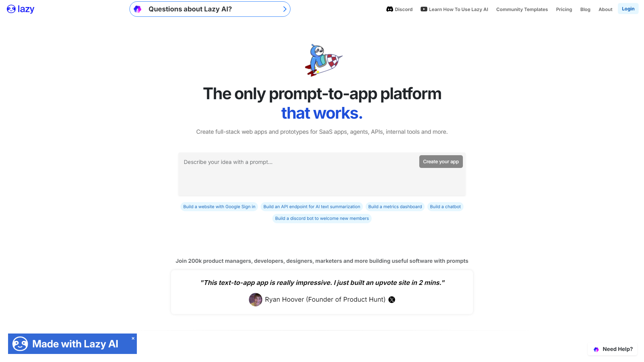Click Build a metrics dashboard suggestion
The height and width of the screenshot is (362, 644).
click(x=395, y=206)
